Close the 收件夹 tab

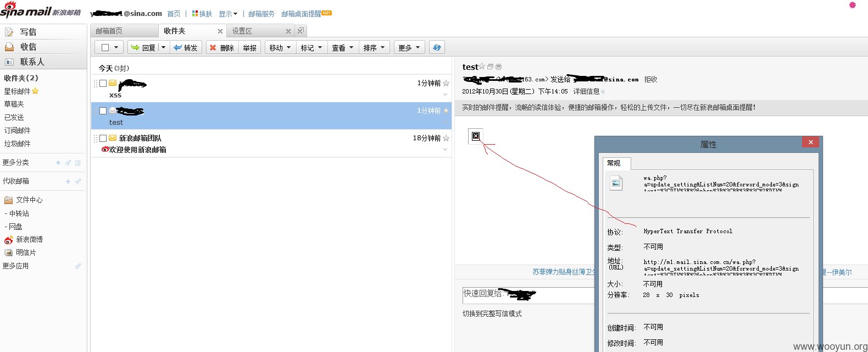point(220,31)
